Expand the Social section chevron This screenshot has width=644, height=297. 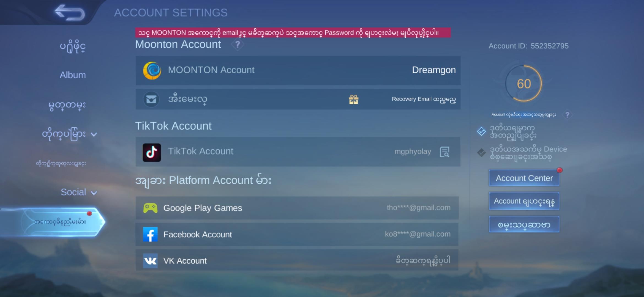94,193
